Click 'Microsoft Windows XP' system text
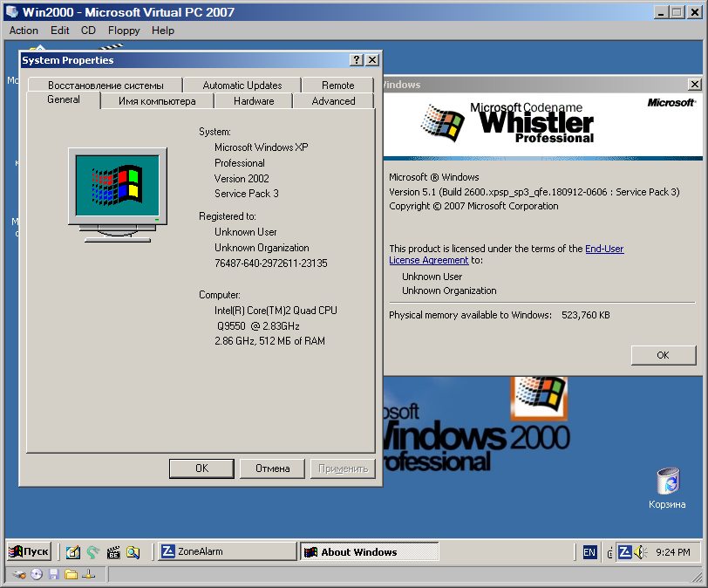The width and height of the screenshot is (708, 588). point(262,147)
